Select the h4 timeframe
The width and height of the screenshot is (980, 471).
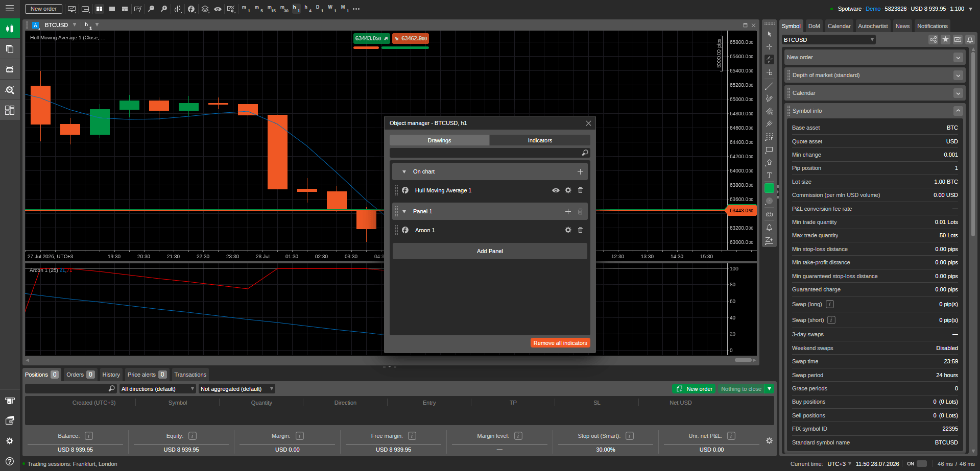coord(307,9)
